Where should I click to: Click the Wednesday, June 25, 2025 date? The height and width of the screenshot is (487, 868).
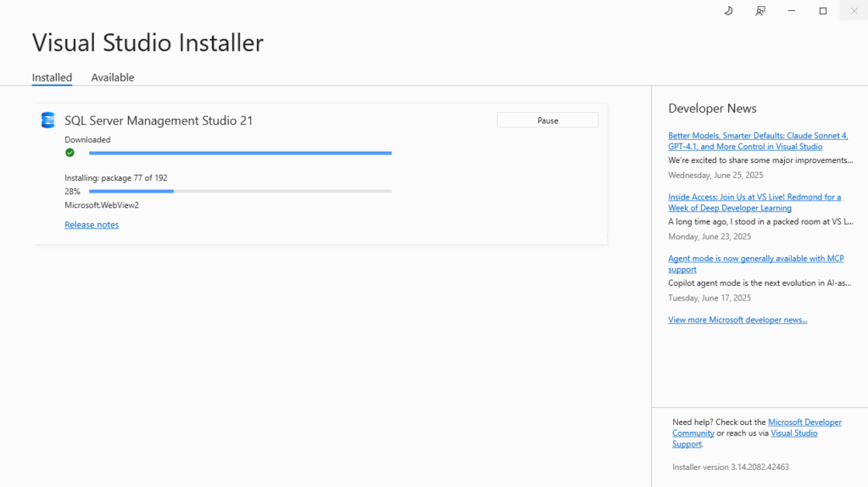pyautogui.click(x=715, y=175)
